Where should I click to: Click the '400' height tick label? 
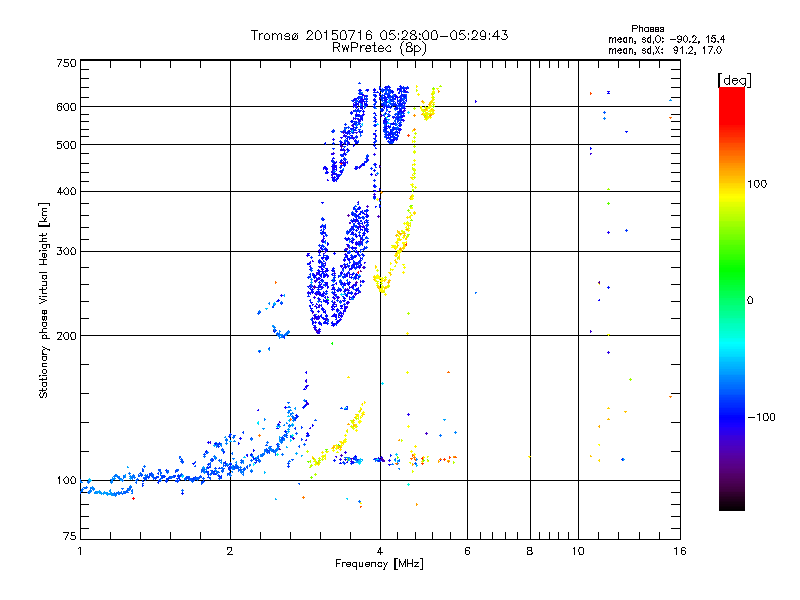[66, 191]
